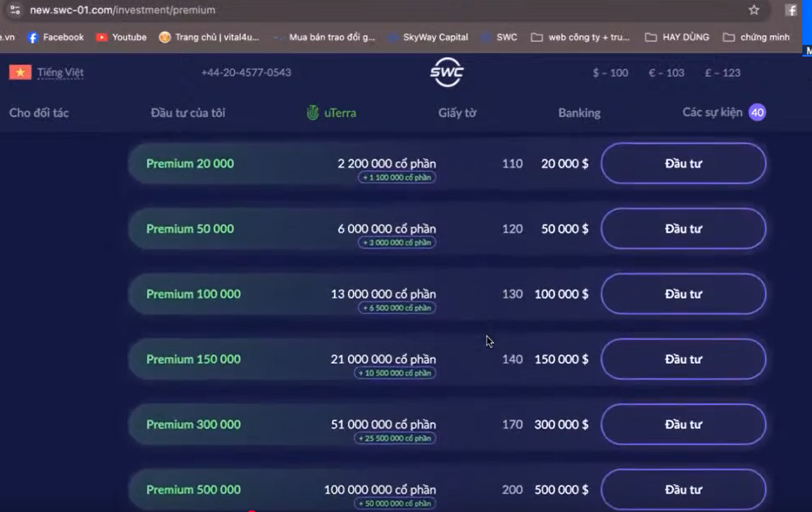Click the +3 000 000 cổ phần bonus badge
Viewport: 812px width, 512px height.
pyautogui.click(x=397, y=242)
